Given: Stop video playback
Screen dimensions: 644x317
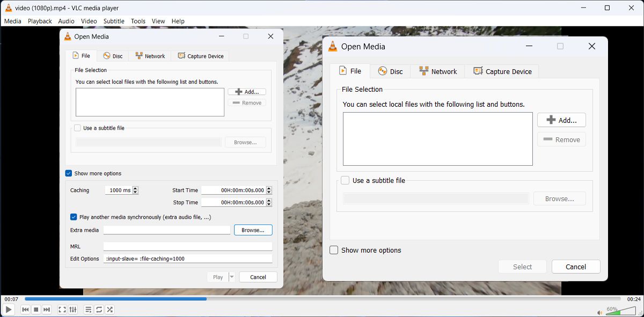Looking at the screenshot, I should tap(35, 309).
